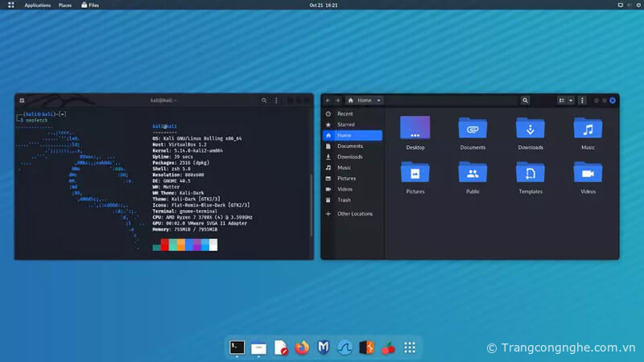Open the Files hamburger menu

pyautogui.click(x=582, y=101)
